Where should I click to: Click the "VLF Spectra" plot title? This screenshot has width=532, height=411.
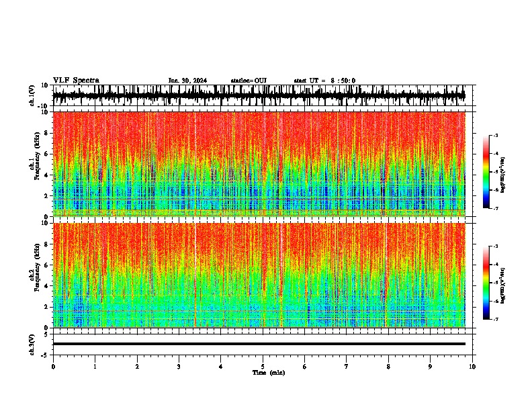click(76, 81)
